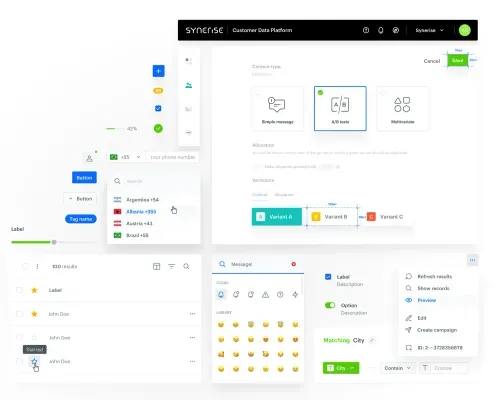The height and width of the screenshot is (400, 500).
Task: Click the blue plus icon button
Action: [x=159, y=71]
